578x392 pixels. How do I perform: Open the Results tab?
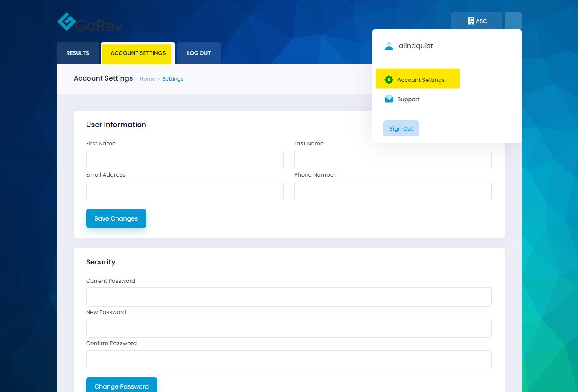pos(78,53)
